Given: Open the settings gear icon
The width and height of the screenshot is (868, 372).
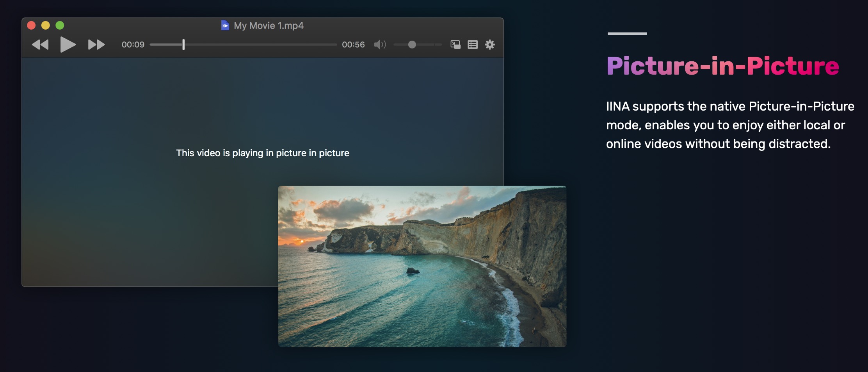Looking at the screenshot, I should pyautogui.click(x=490, y=45).
